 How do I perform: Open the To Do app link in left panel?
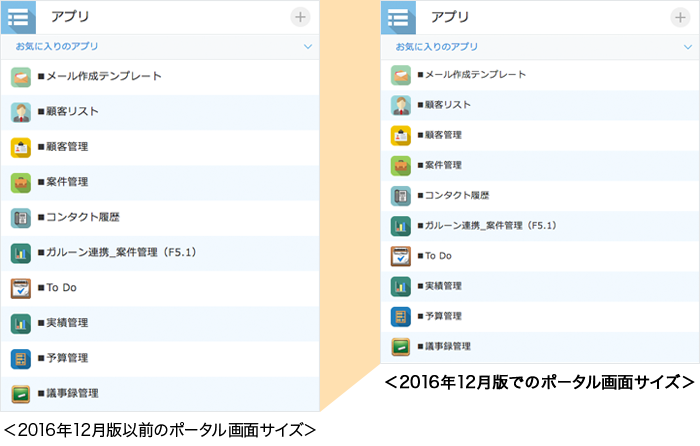[62, 288]
